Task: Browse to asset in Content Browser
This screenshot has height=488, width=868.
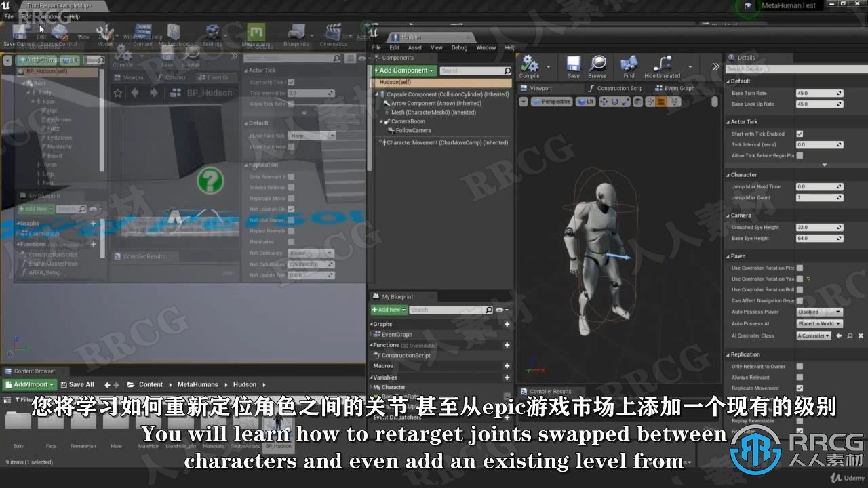Action: (x=597, y=66)
